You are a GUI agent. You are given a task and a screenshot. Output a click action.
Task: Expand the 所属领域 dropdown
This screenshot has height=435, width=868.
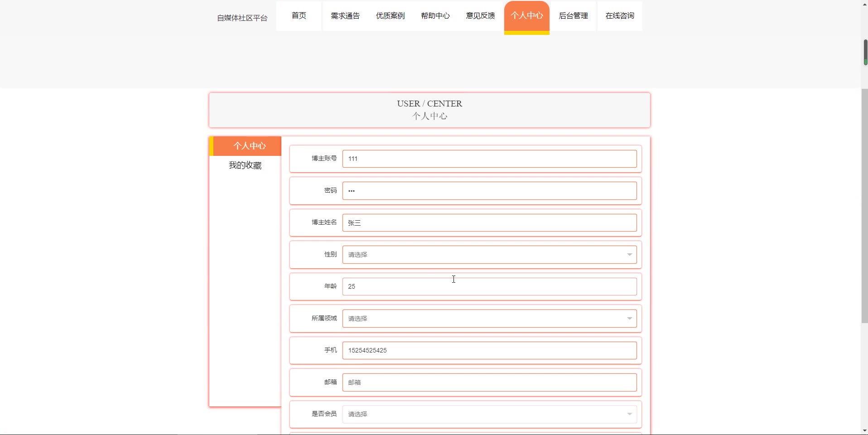[x=489, y=319]
